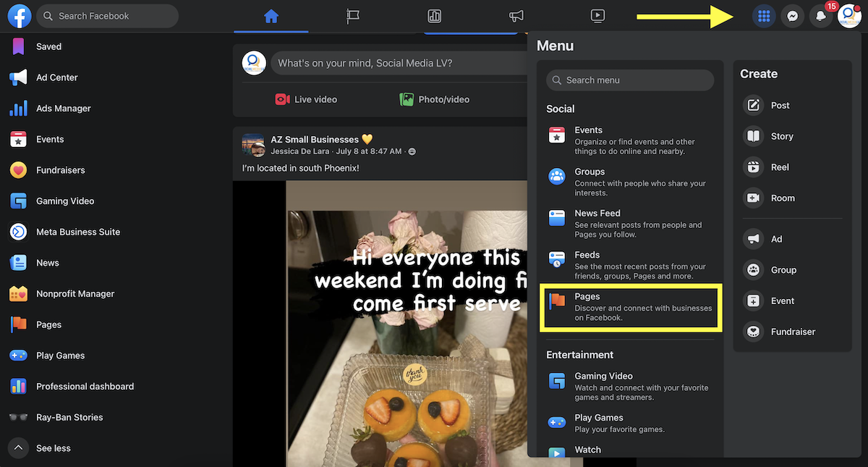Click the Search menu field

point(630,80)
